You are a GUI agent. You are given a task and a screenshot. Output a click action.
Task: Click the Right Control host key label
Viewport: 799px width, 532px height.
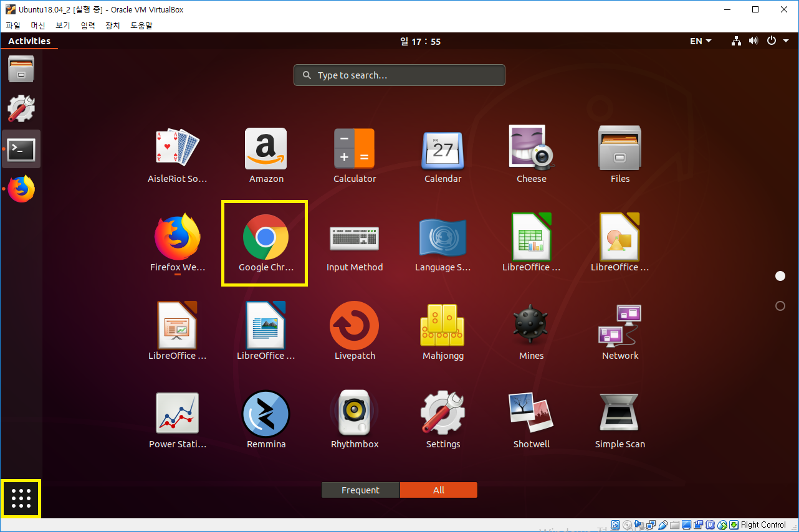click(763, 525)
